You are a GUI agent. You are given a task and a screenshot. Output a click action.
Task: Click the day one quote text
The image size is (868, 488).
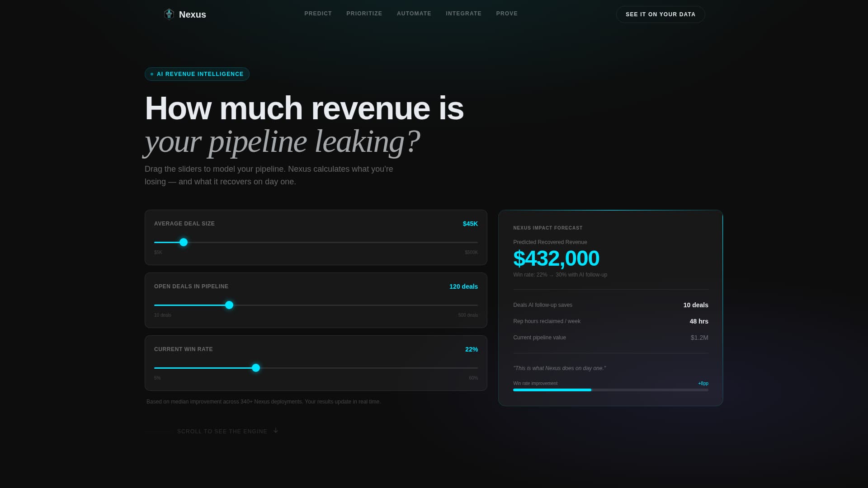click(560, 368)
